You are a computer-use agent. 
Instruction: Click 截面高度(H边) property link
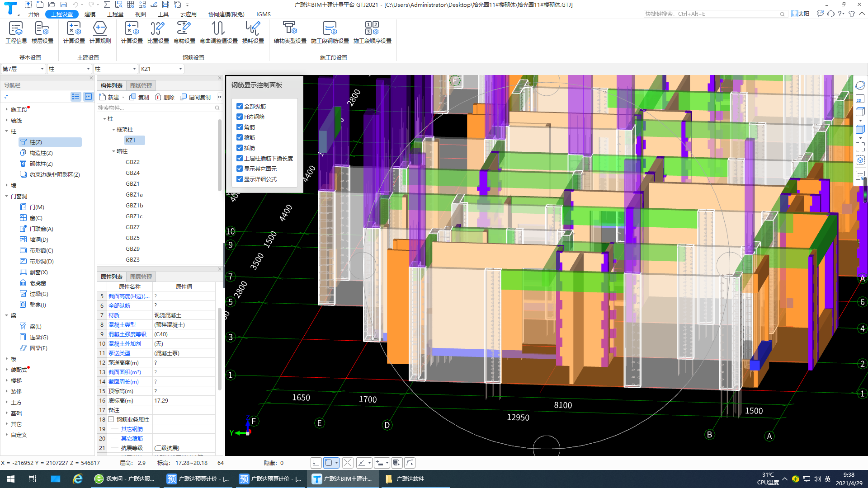click(129, 296)
